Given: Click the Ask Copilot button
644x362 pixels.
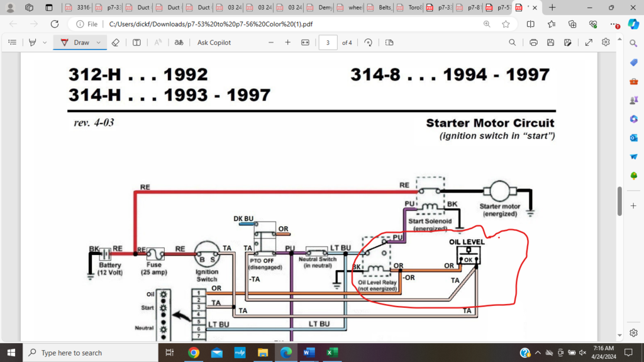Looking at the screenshot, I should click(214, 42).
